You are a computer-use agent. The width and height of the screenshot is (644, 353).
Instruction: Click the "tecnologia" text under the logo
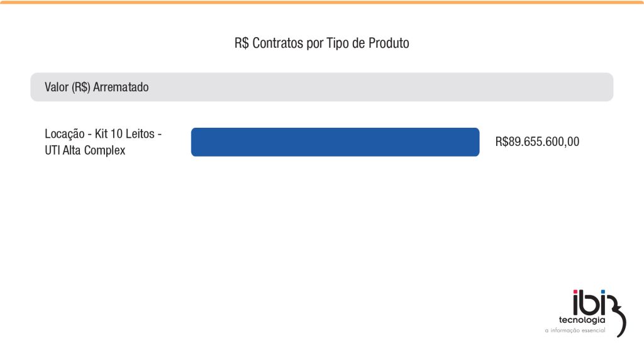tap(577, 320)
